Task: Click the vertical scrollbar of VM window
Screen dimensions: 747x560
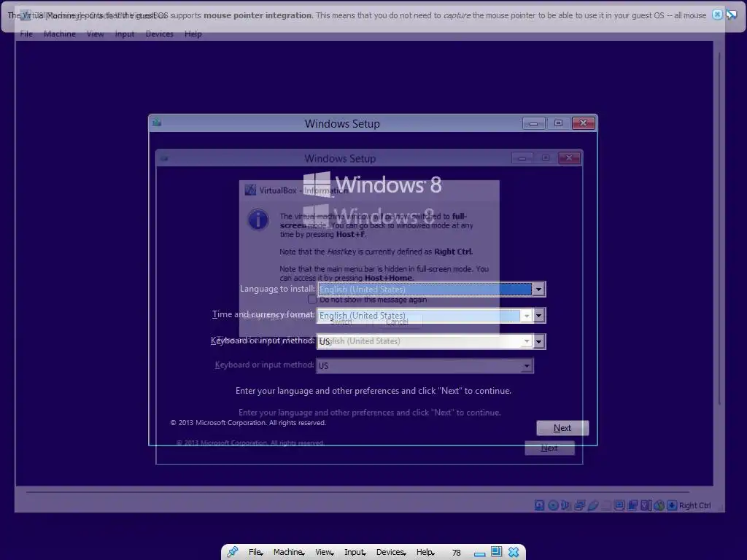Action: pyautogui.click(x=719, y=228)
